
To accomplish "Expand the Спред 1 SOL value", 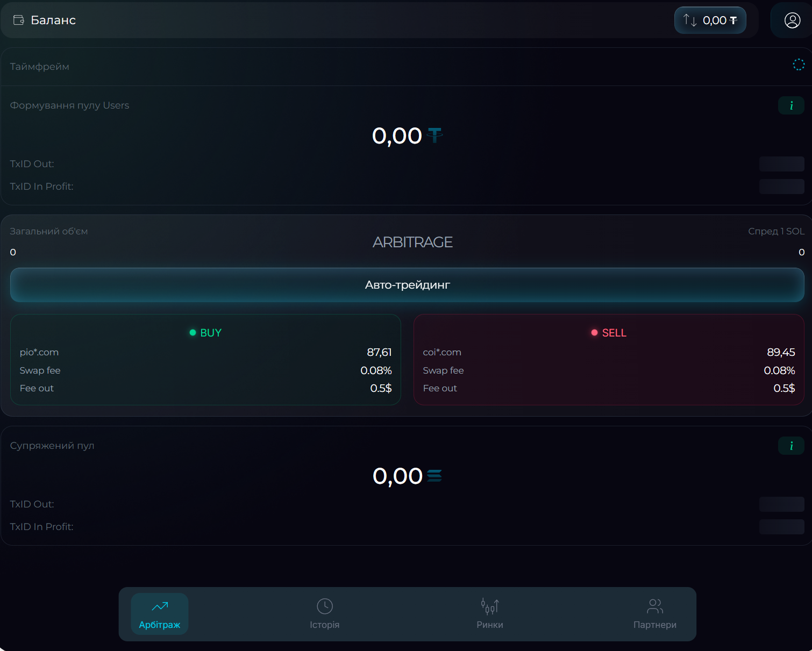I will click(x=777, y=231).
